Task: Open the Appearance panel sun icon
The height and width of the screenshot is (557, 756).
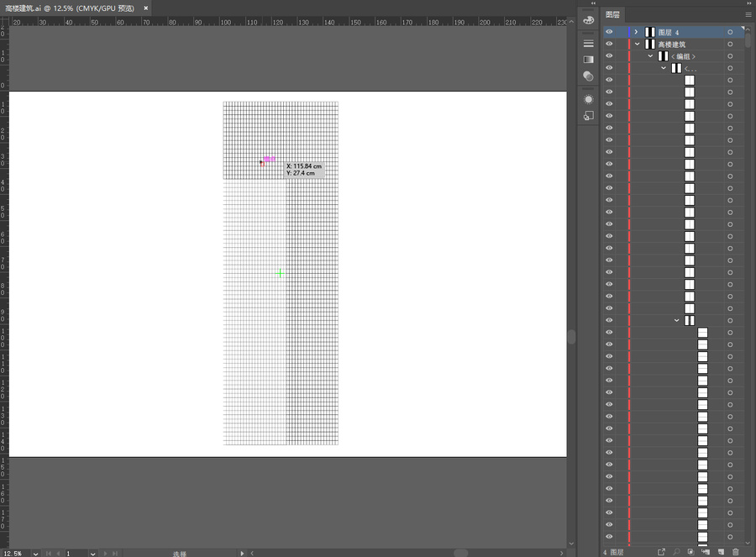Action: point(588,99)
